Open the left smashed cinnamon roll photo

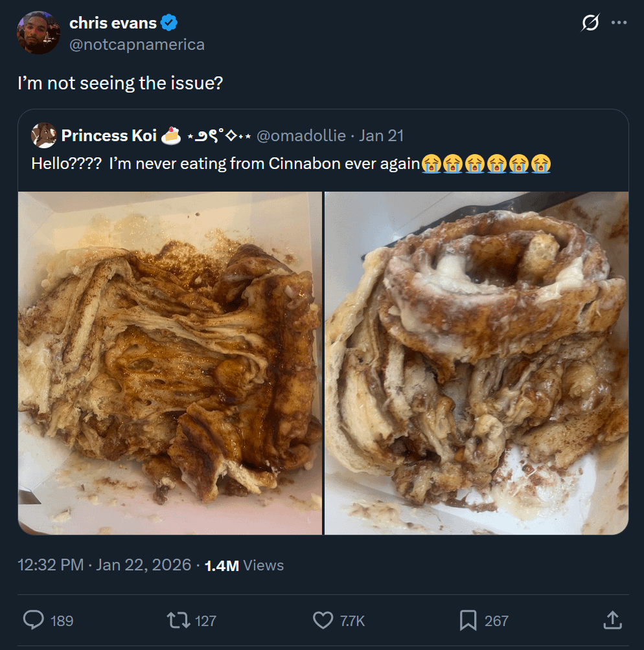[x=170, y=363]
